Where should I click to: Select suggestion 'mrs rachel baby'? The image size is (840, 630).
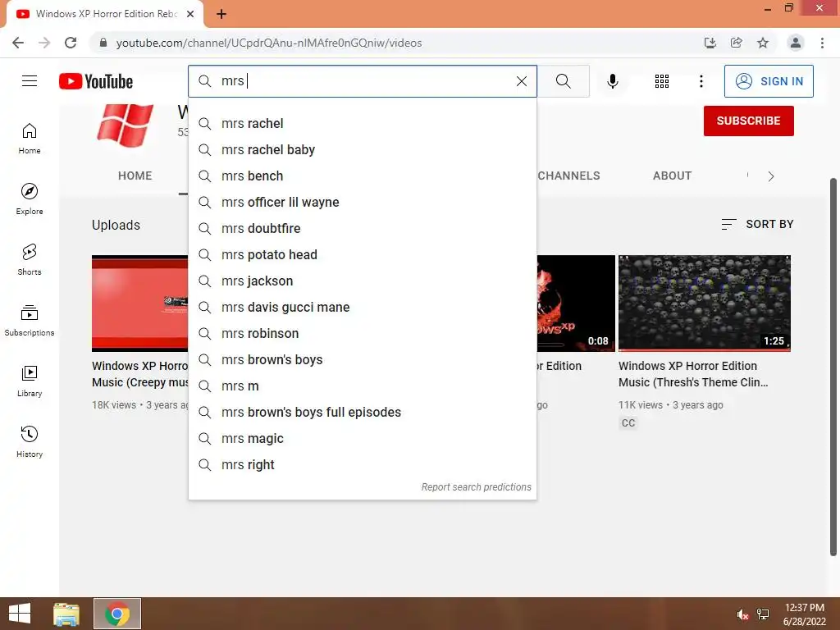tap(362, 149)
